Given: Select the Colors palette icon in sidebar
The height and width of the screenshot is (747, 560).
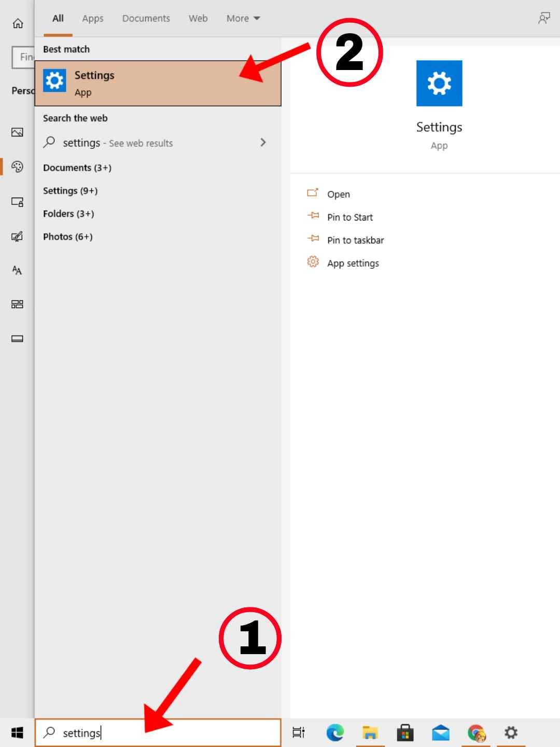Looking at the screenshot, I should pos(17,167).
